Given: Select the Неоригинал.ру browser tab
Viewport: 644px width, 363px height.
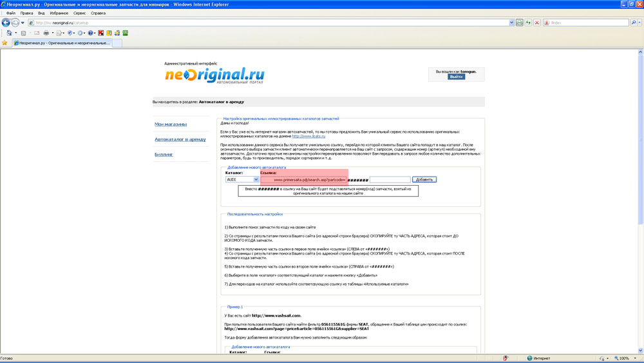Looking at the screenshot, I should click(62, 43).
